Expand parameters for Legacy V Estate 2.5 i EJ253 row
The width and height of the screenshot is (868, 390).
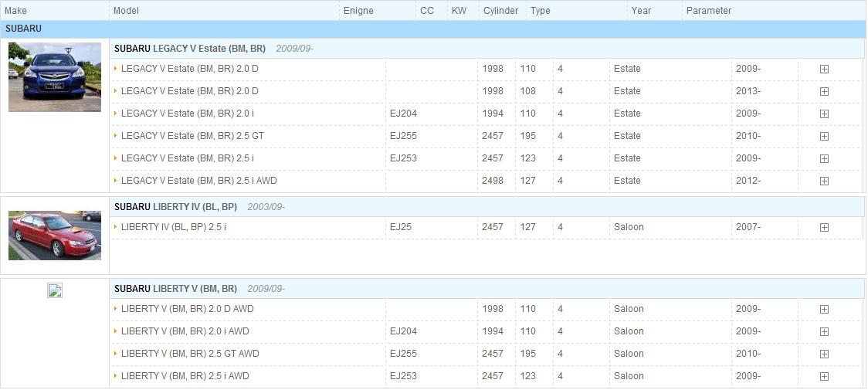point(824,158)
